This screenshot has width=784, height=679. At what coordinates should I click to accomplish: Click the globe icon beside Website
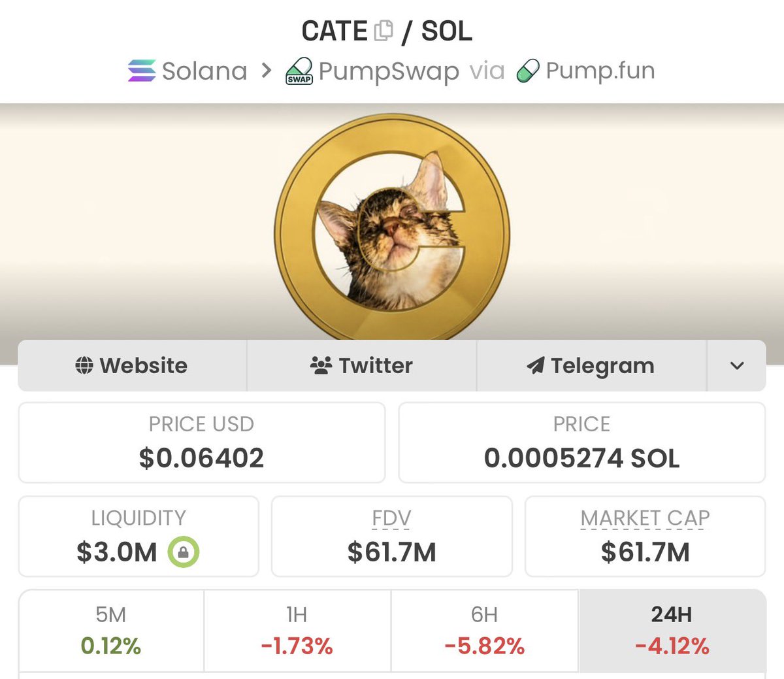tap(84, 365)
